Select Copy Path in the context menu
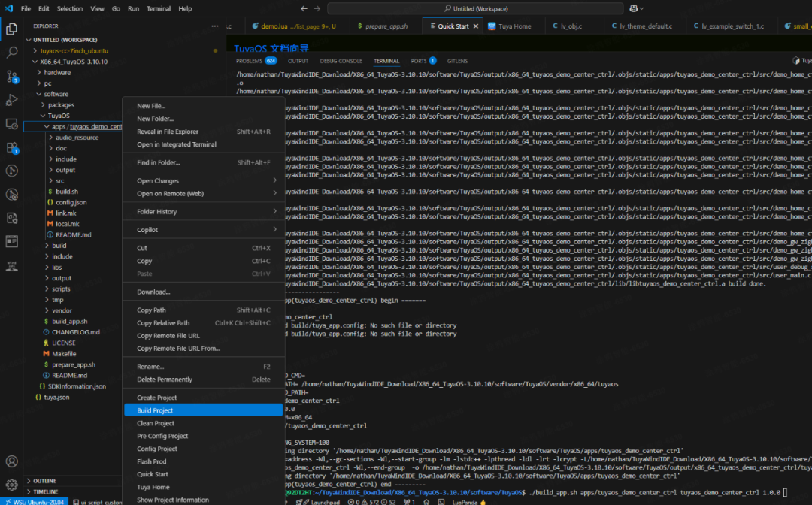The height and width of the screenshot is (505, 812). pos(204,310)
